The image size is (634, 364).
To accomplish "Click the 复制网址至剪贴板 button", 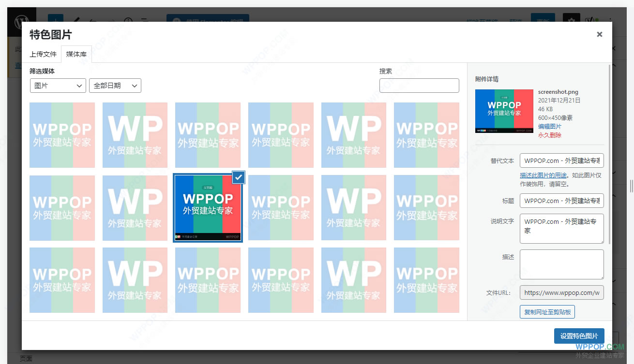I will [x=547, y=312].
